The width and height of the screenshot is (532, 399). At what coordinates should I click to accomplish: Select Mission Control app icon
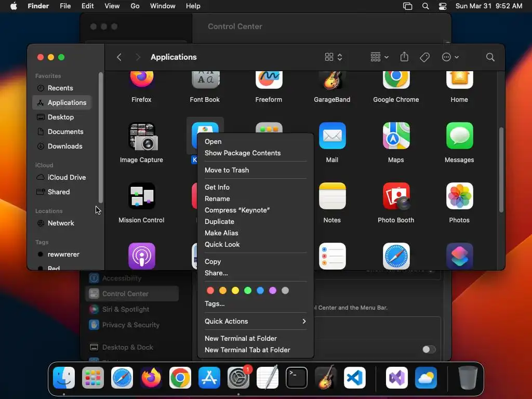142,196
